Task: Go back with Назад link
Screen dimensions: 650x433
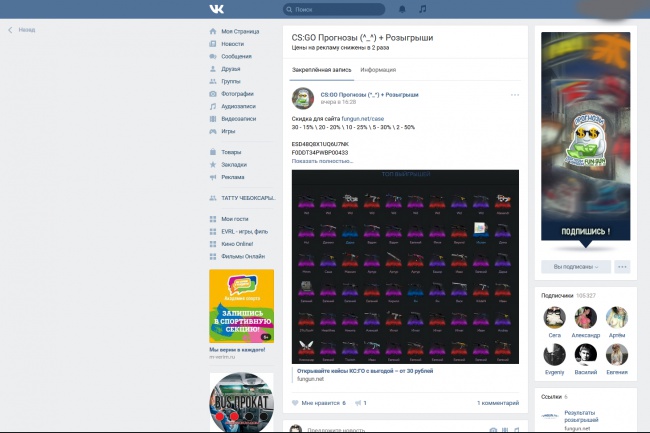Action: point(22,30)
